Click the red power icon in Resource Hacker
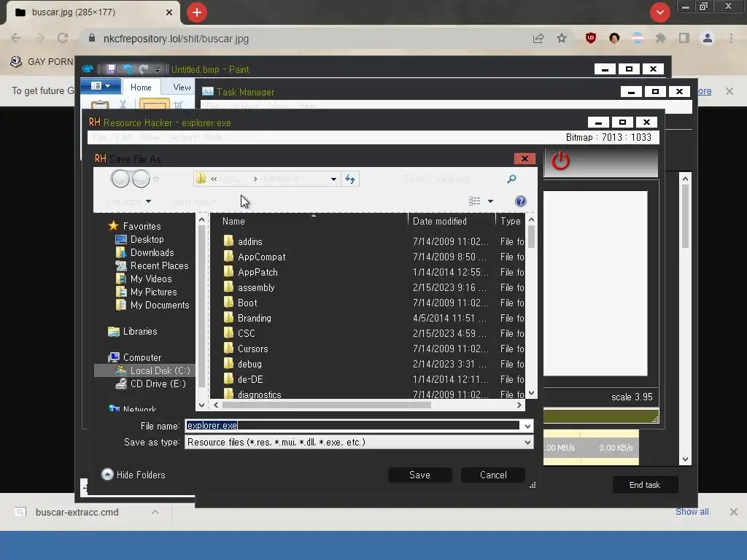The height and width of the screenshot is (560, 747). coord(561,161)
